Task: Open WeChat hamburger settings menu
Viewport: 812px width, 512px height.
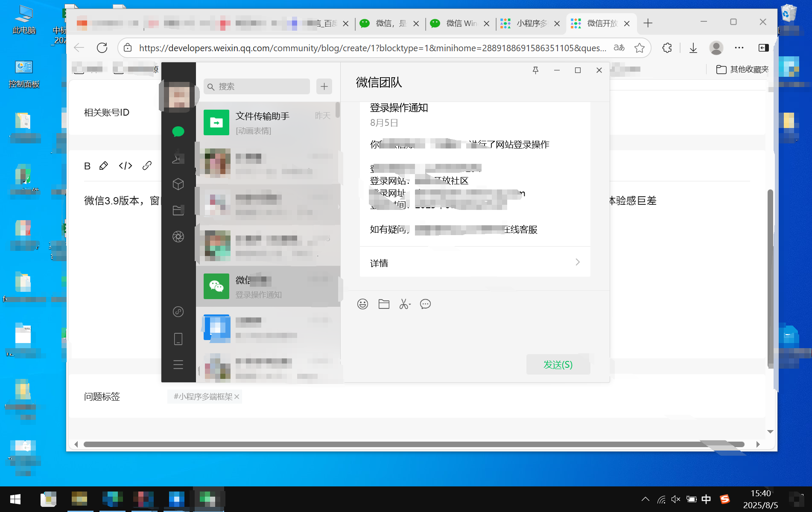Action: (178, 365)
